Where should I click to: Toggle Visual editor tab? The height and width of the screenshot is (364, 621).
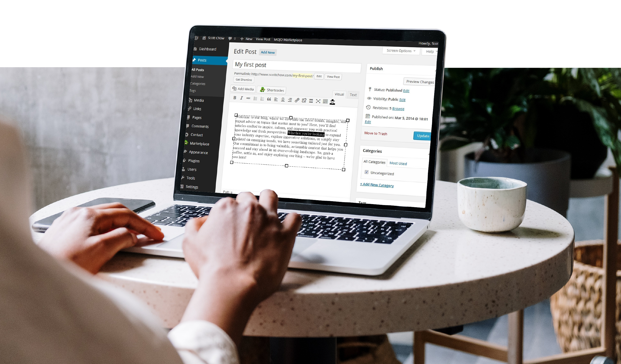coord(340,94)
